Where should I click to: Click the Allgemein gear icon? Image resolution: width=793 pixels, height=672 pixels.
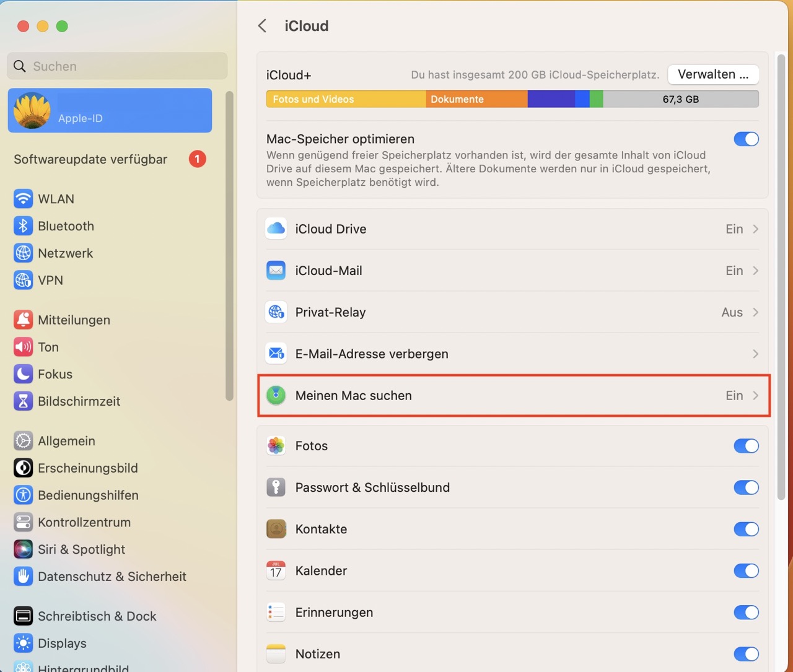point(23,441)
